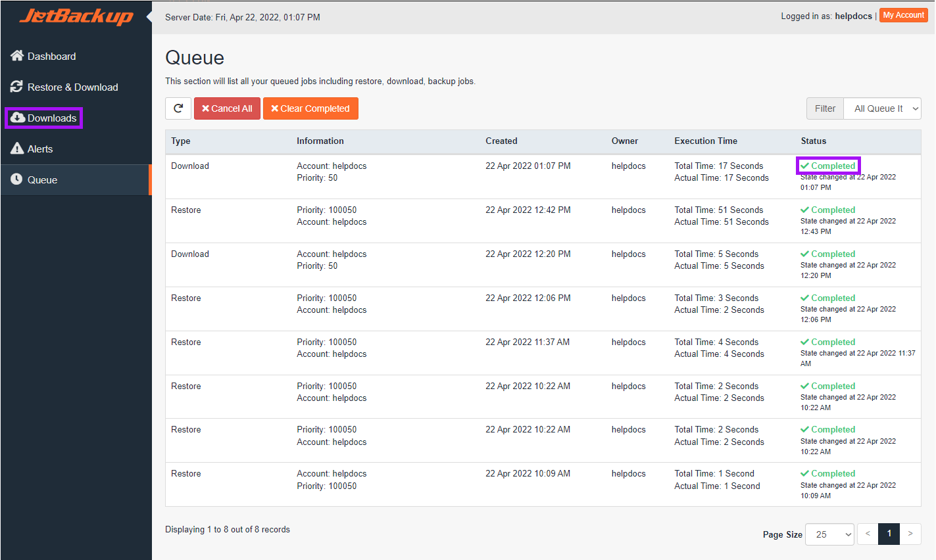Open the All Queue Items filter dropdown
The width and height of the screenshot is (936, 560).
coord(882,108)
